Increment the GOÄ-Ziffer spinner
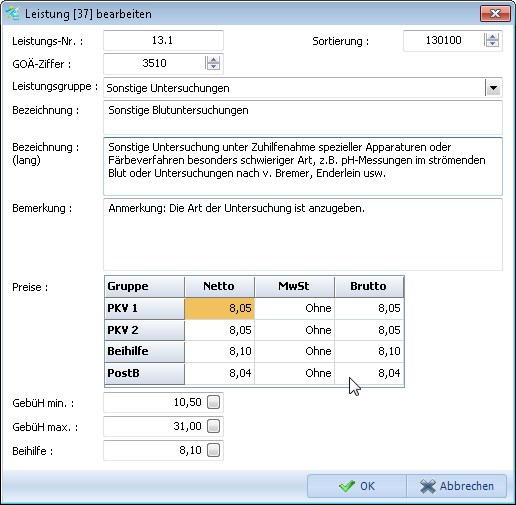The width and height of the screenshot is (516, 505). [x=213, y=59]
